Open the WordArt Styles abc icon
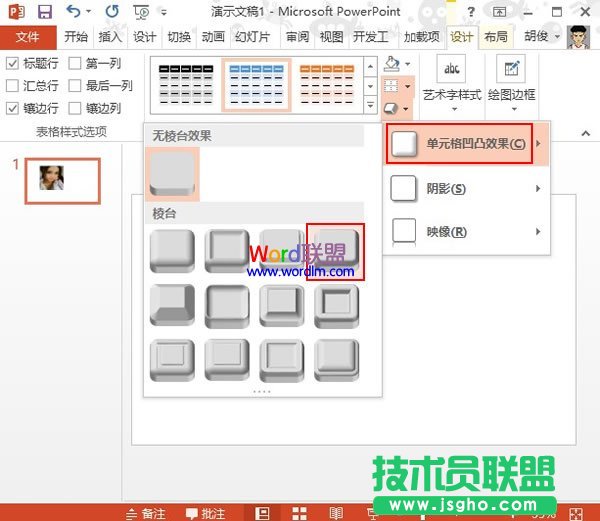Image resolution: width=600 pixels, height=521 pixels. click(452, 69)
